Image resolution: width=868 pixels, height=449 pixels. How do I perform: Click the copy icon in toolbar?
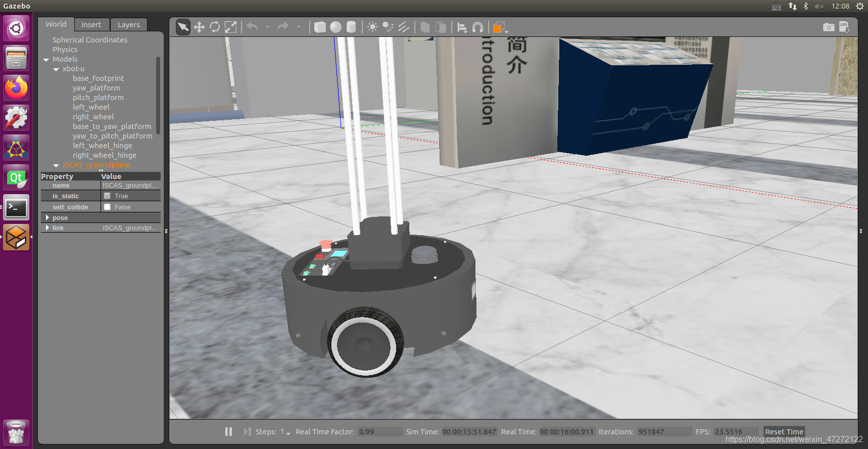pyautogui.click(x=425, y=27)
